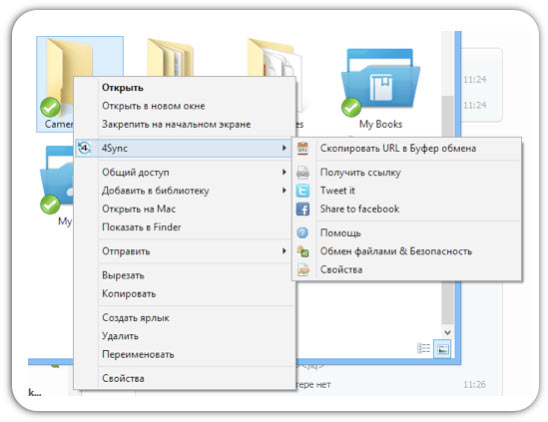
Task: Click the Facebook logo icon
Action: (x=303, y=209)
